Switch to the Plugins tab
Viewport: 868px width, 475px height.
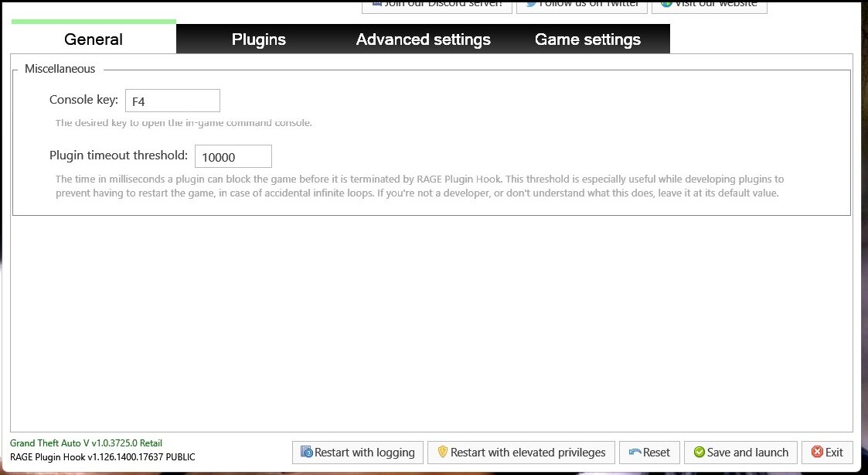click(x=258, y=39)
